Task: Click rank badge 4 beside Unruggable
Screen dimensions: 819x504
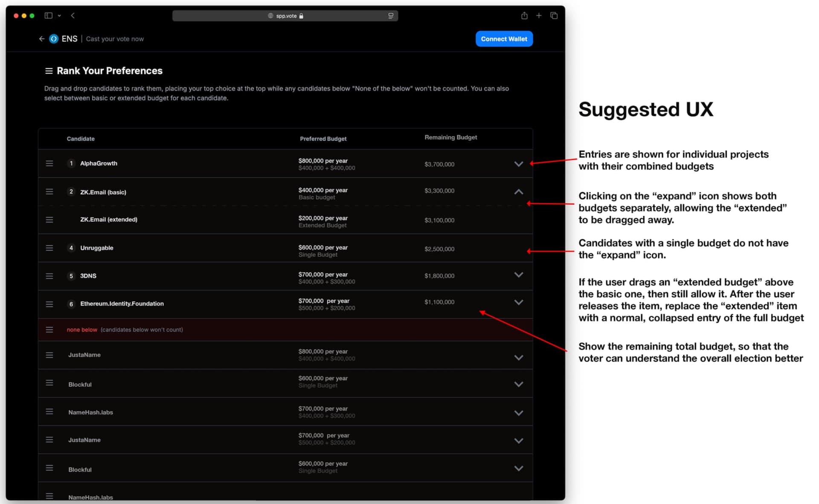Action: [71, 248]
